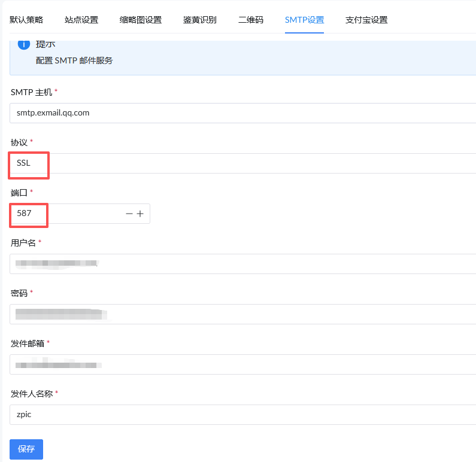This screenshot has width=476, height=462.
Task: Click the blue info icon beside 提示
Action: tap(24, 45)
